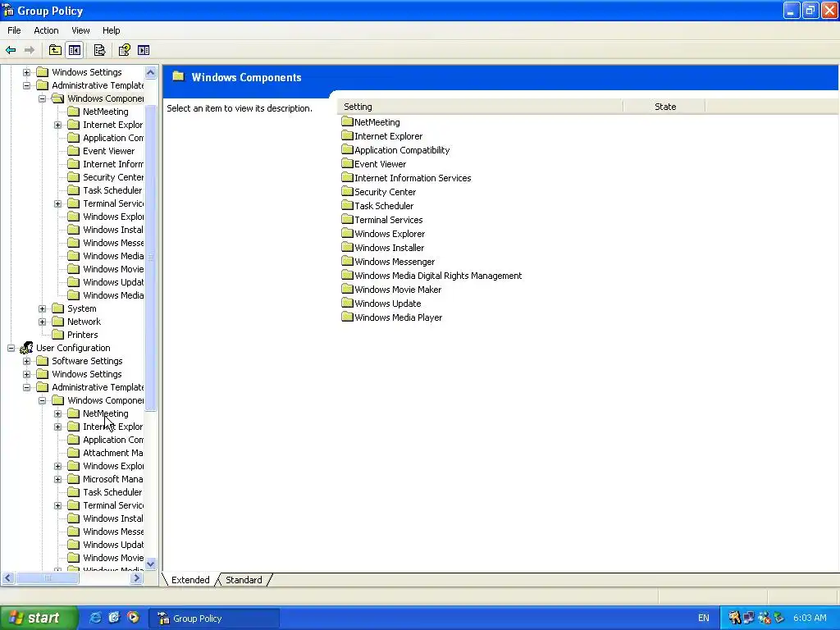The width and height of the screenshot is (840, 630).
Task: Select Application Compatibility in the Setting list
Action: point(402,150)
